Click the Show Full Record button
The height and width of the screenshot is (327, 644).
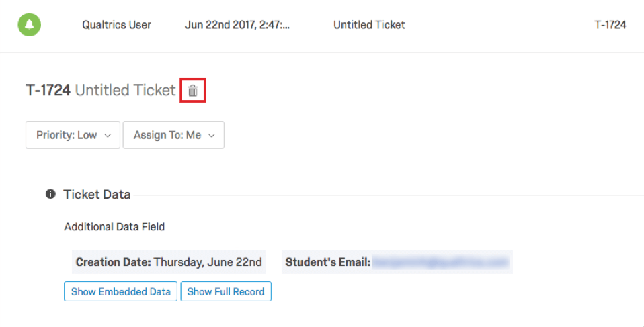tap(226, 292)
